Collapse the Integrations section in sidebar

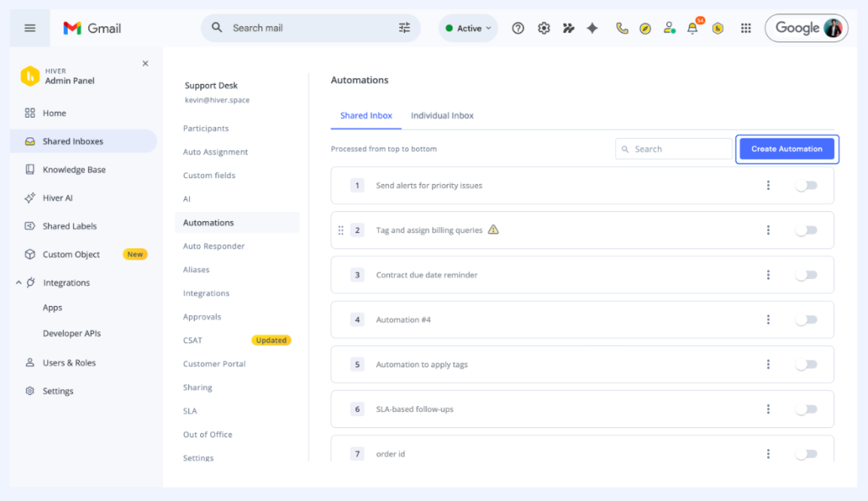click(19, 283)
